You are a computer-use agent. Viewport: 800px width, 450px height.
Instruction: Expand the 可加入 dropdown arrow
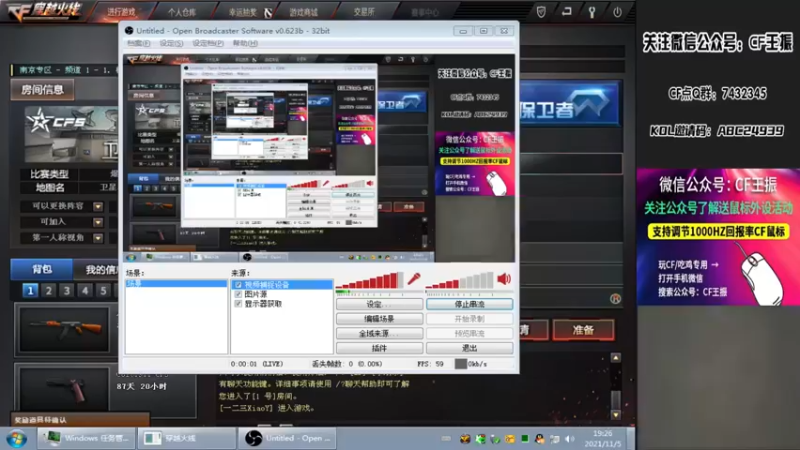tap(98, 222)
